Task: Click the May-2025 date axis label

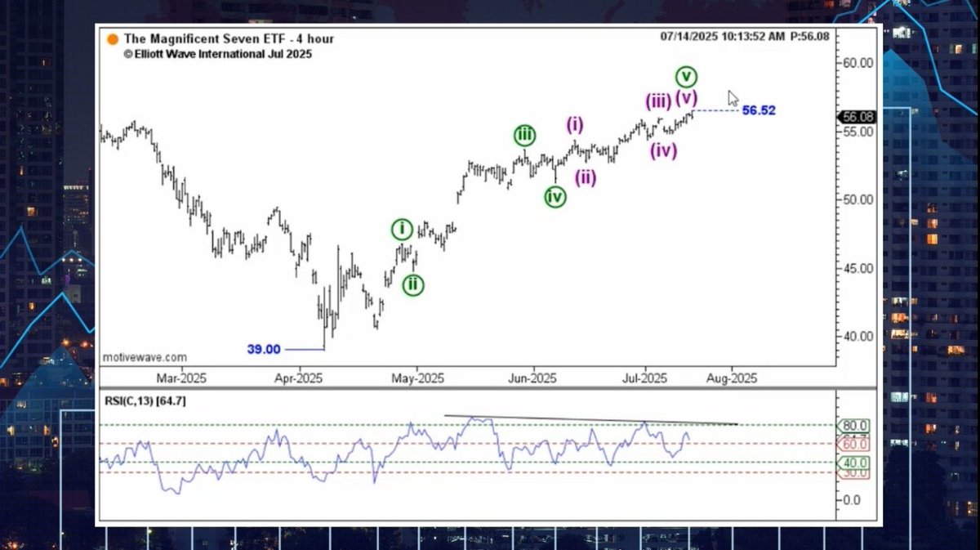Action: click(x=417, y=378)
